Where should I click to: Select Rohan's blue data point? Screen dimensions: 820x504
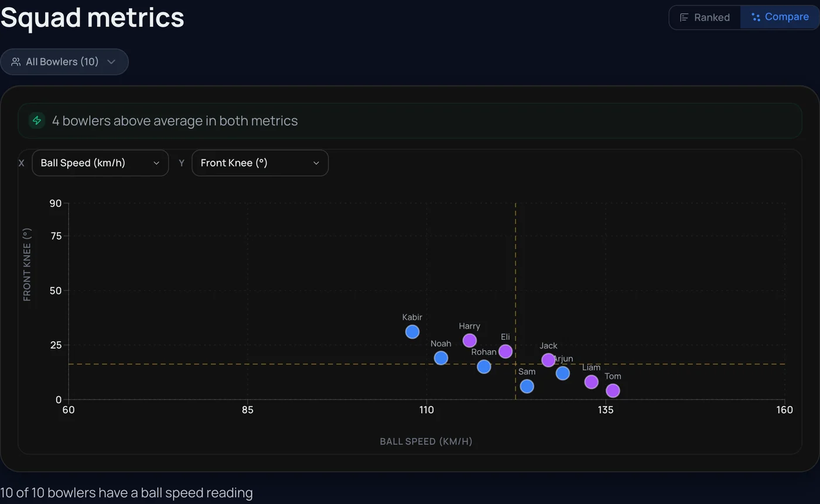point(484,366)
